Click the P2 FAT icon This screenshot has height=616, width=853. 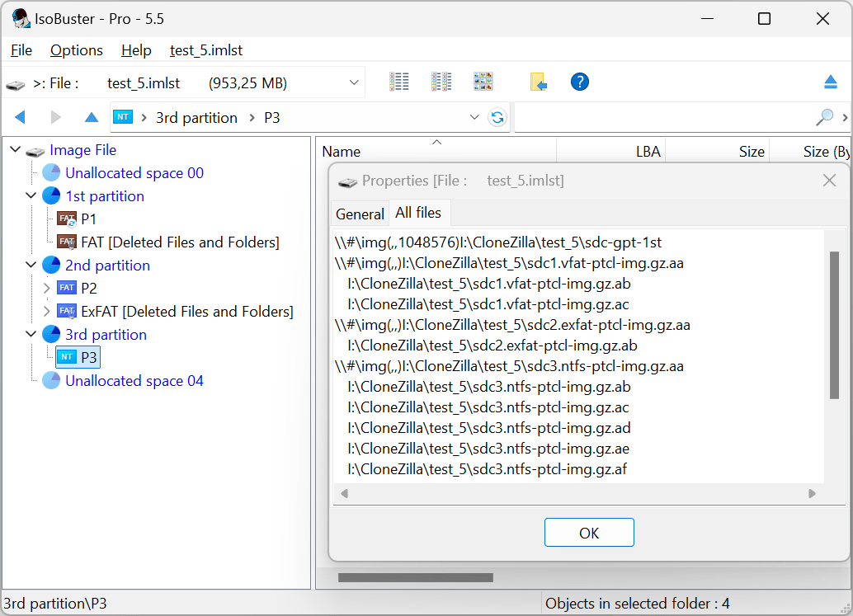67,288
